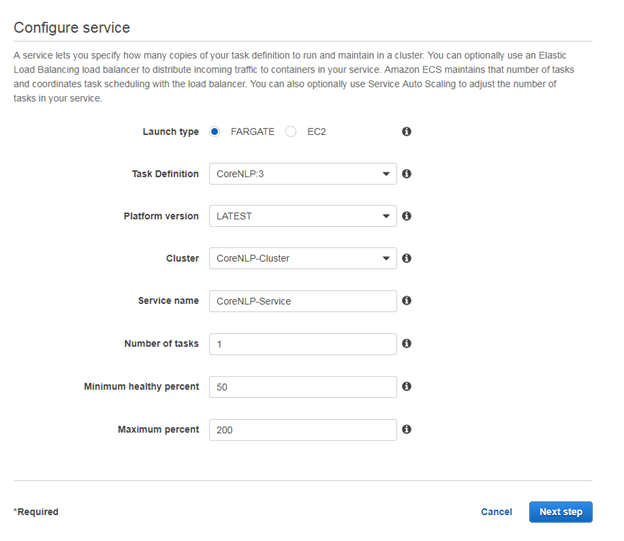Viewport: 624px width, 541px height.
Task: Select the FARGATE launch type radio button
Action: (214, 131)
